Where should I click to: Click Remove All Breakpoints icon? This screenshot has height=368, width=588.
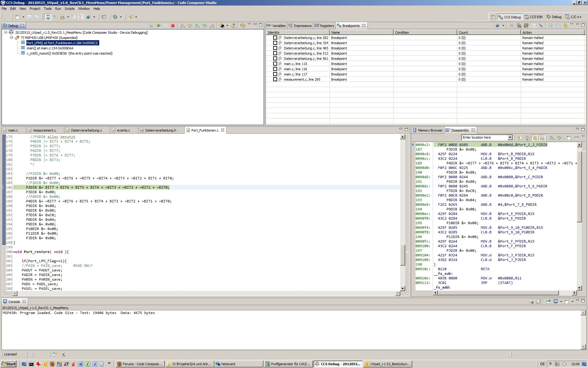click(x=519, y=26)
